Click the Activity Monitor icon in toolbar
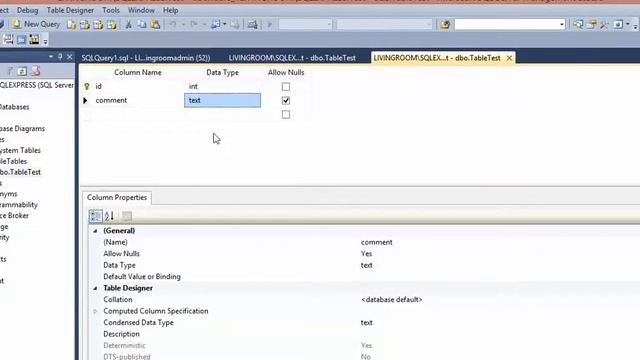640x360 pixels. click(x=253, y=24)
